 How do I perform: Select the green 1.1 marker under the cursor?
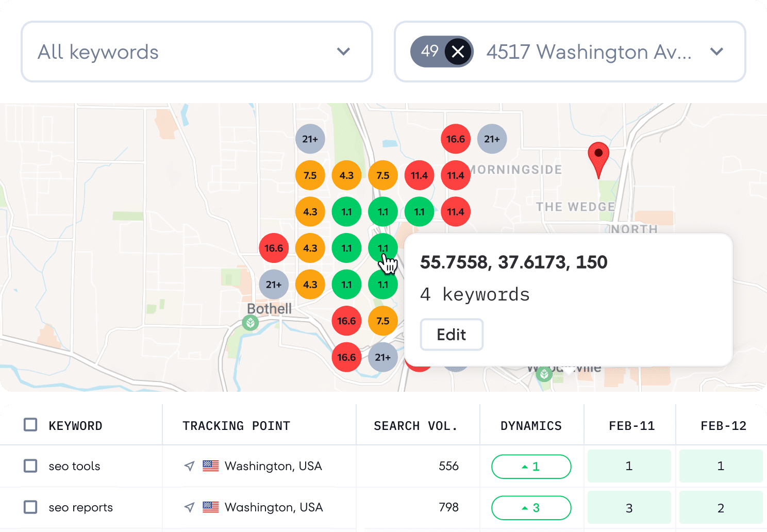click(383, 248)
